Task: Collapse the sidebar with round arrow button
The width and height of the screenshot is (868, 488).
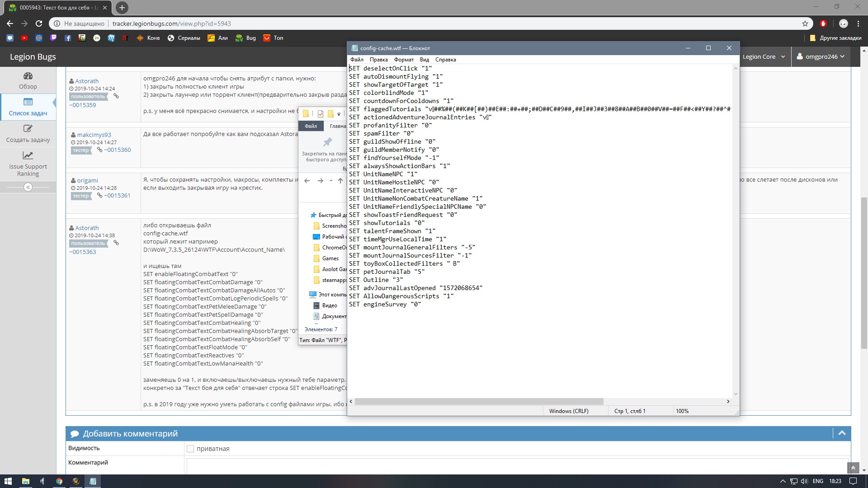Action: [x=28, y=187]
